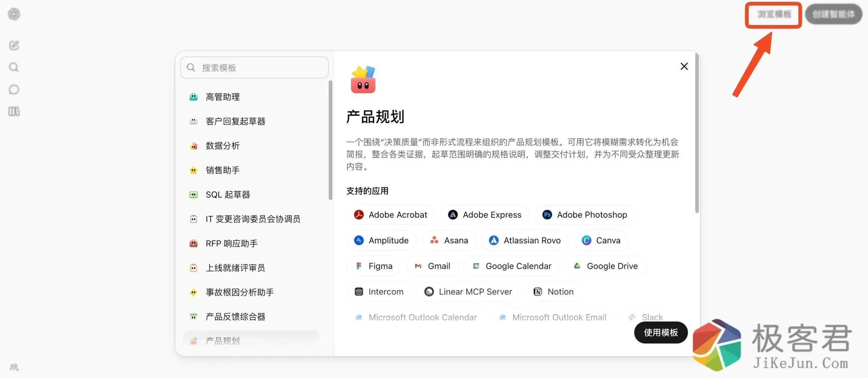Open the library icon in the sidebar
Viewport: 868px width, 378px height.
[x=14, y=111]
